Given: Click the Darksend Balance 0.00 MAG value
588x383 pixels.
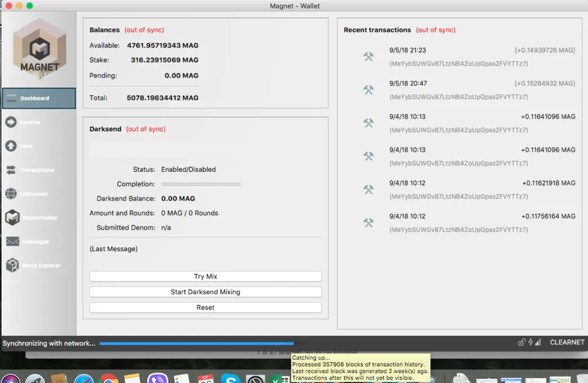Looking at the screenshot, I should coord(178,199).
